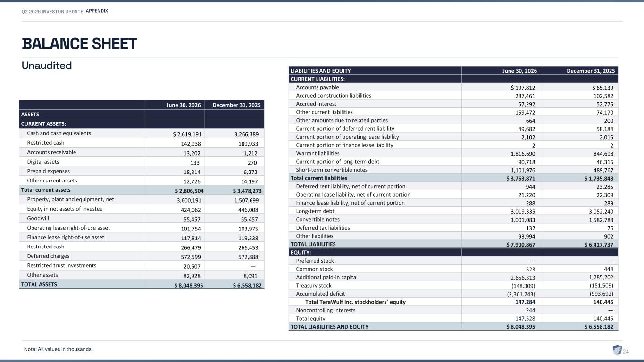Click the CURRENT LIABILITIES: section header
This screenshot has width=644, height=362.
(317, 79)
